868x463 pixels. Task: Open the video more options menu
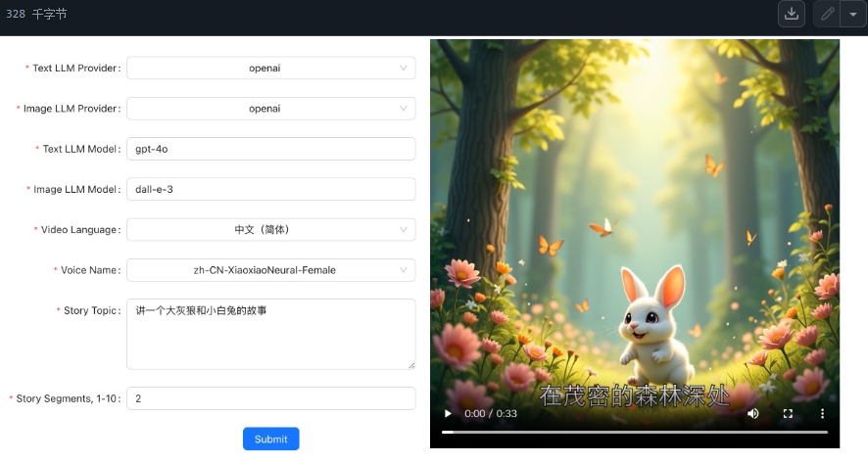822,413
